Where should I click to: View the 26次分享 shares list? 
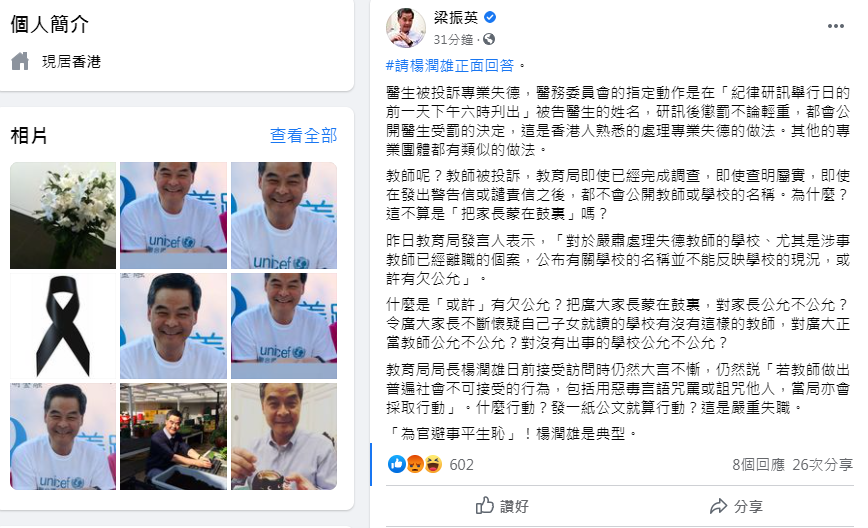click(x=822, y=464)
